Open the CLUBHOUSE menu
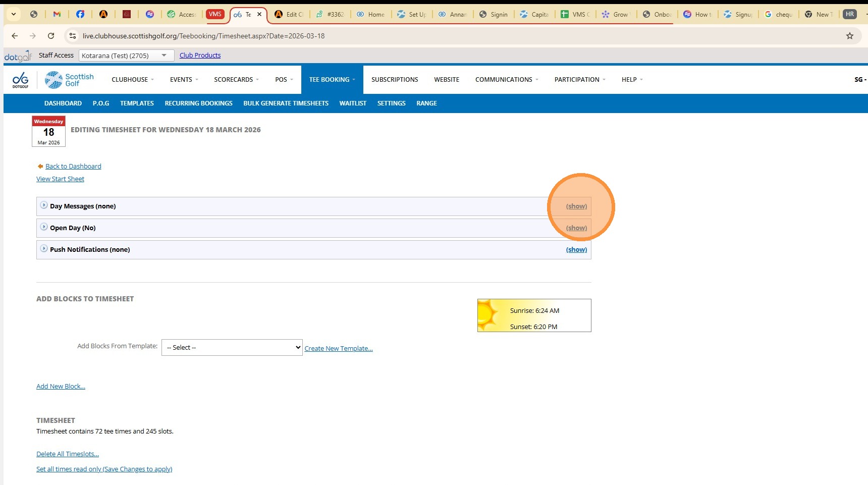Image resolution: width=868 pixels, height=485 pixels. [x=133, y=80]
